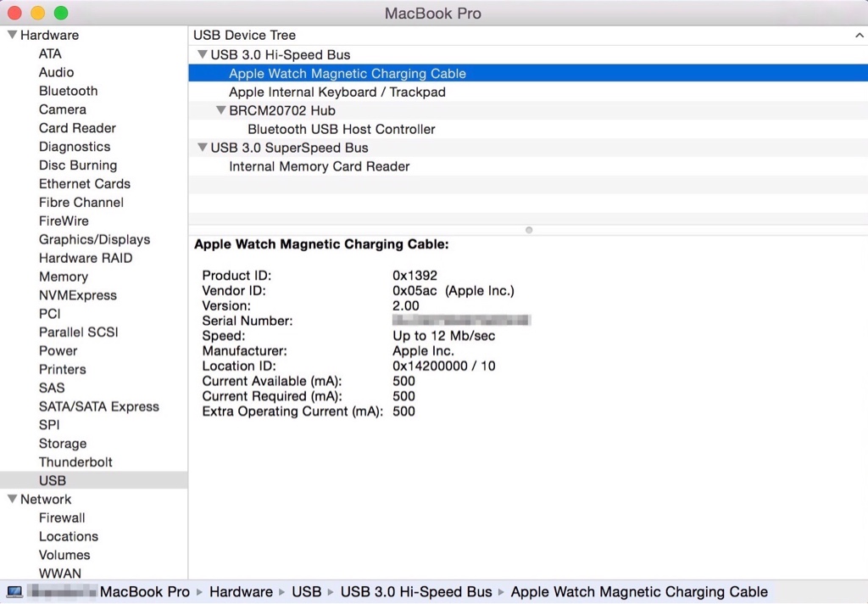Show Power information

(x=58, y=350)
